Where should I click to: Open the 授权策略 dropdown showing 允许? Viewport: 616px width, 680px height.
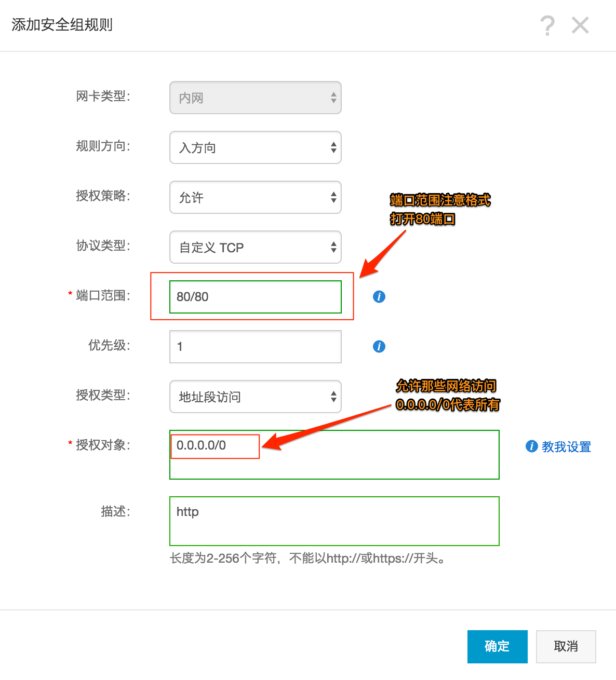pos(256,197)
